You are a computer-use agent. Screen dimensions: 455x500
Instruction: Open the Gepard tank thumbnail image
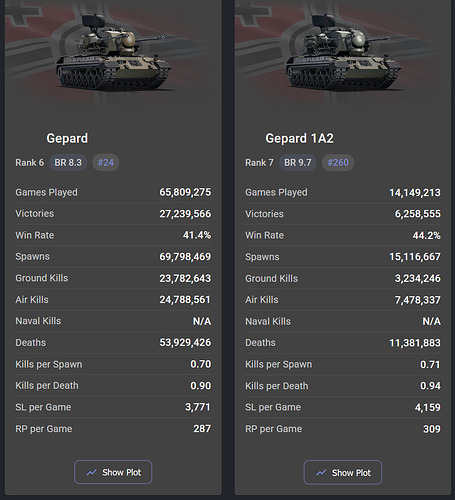point(113,53)
